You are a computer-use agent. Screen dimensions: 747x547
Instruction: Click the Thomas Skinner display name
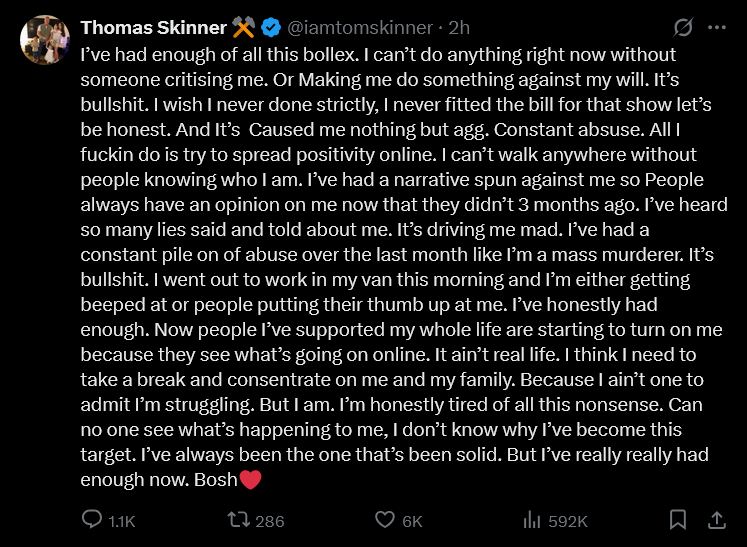tap(153, 27)
